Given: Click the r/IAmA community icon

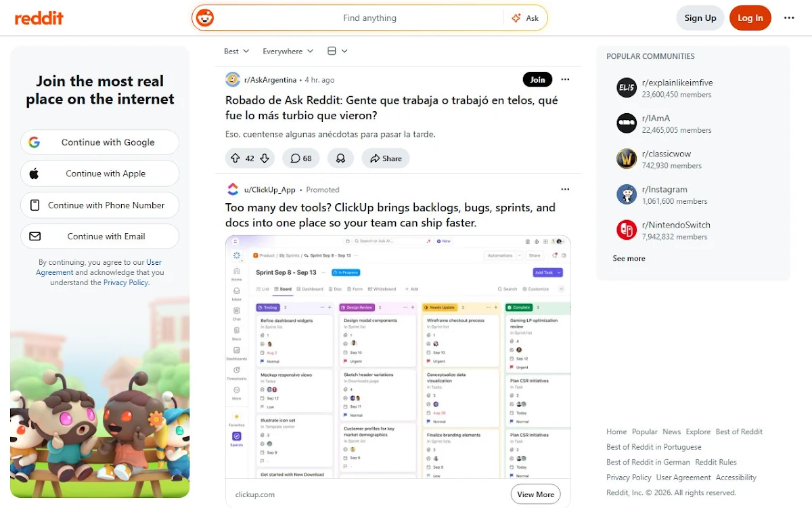Looking at the screenshot, I should (627, 123).
